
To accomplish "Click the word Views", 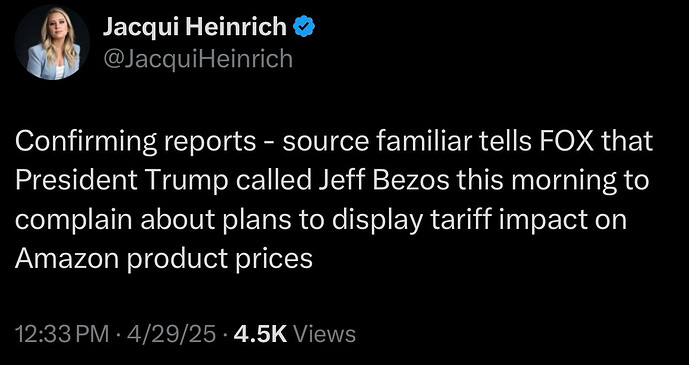I will [324, 334].
